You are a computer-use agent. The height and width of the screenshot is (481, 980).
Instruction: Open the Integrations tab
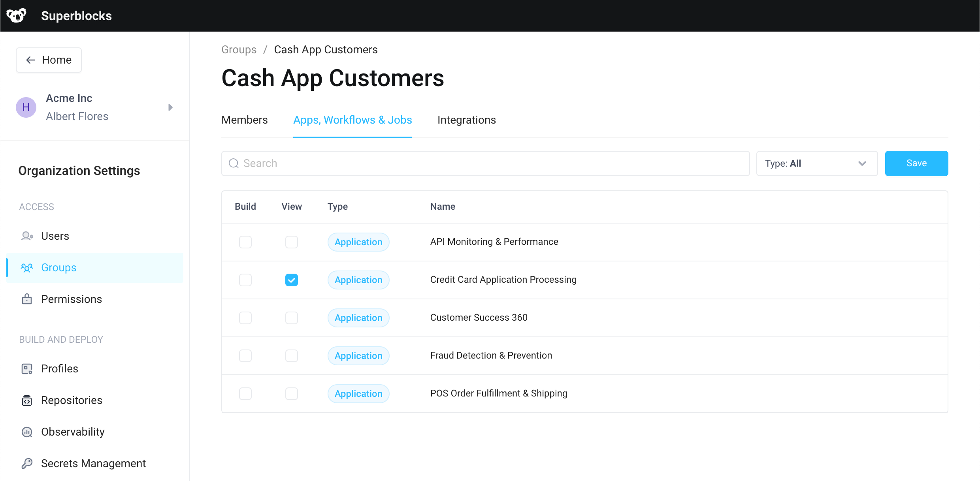[467, 120]
